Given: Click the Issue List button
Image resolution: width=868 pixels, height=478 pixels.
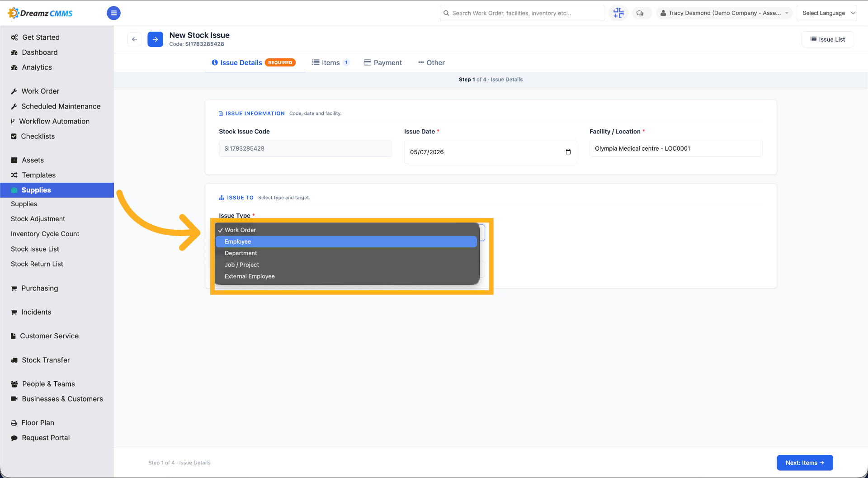Looking at the screenshot, I should click(x=828, y=39).
